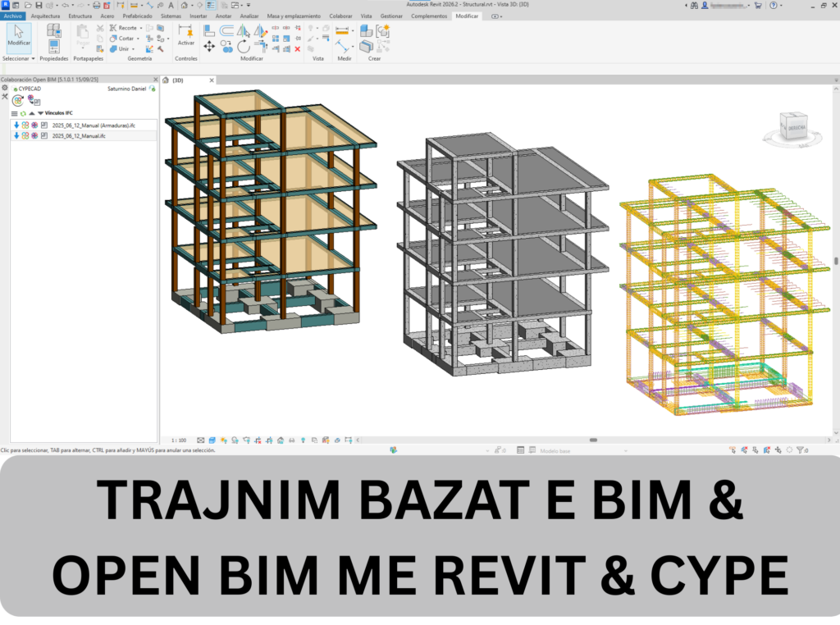Open the Unir dropdown arrow

coord(134,48)
